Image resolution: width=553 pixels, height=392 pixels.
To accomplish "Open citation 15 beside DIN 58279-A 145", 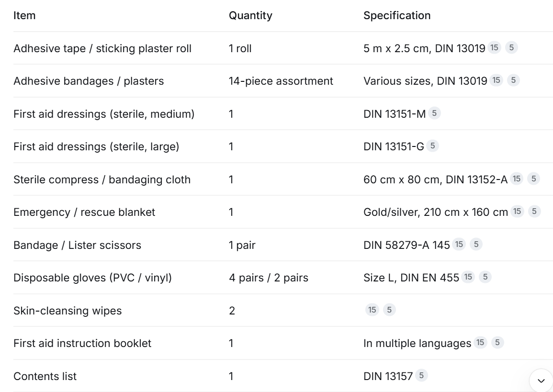I will 459,244.
